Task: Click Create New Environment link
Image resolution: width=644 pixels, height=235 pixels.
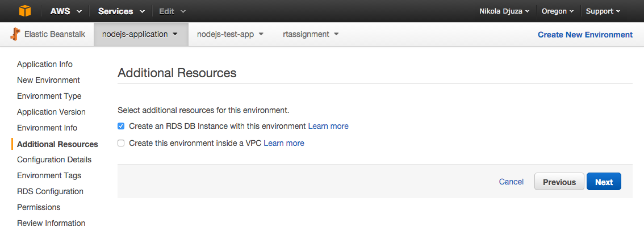Action: click(585, 35)
